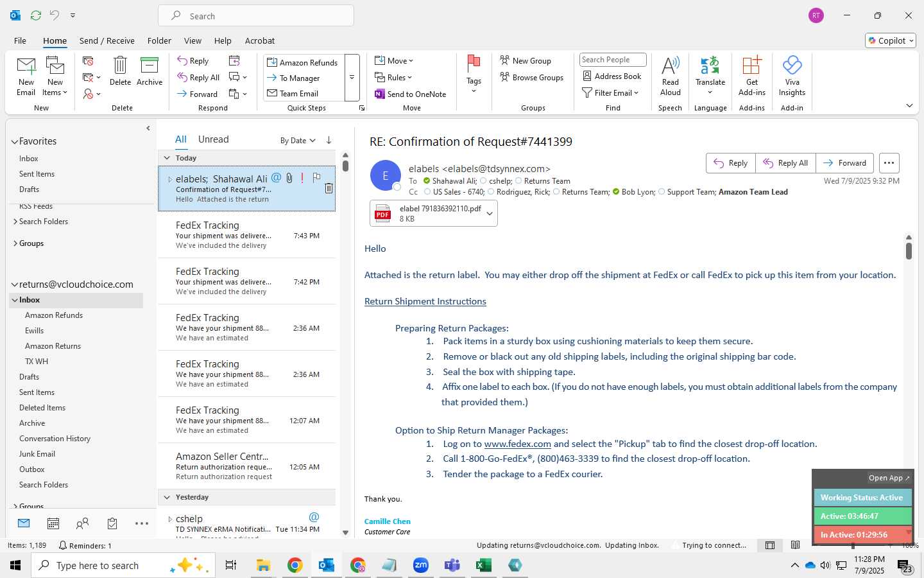Click Send to OneNote
924x578 pixels.
tap(411, 94)
